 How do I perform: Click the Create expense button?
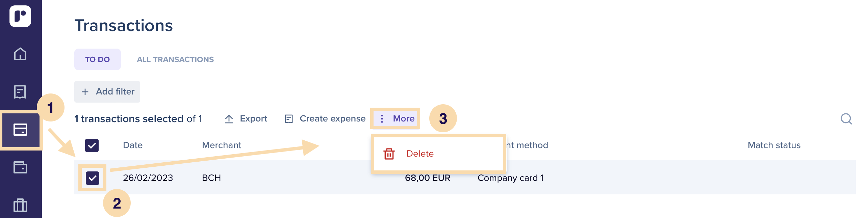tap(325, 118)
